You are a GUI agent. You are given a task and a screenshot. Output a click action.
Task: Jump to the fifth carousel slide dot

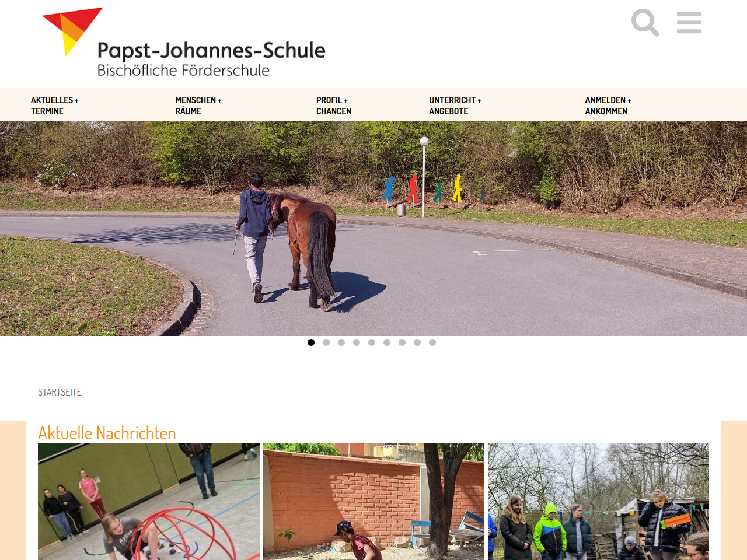point(372,342)
